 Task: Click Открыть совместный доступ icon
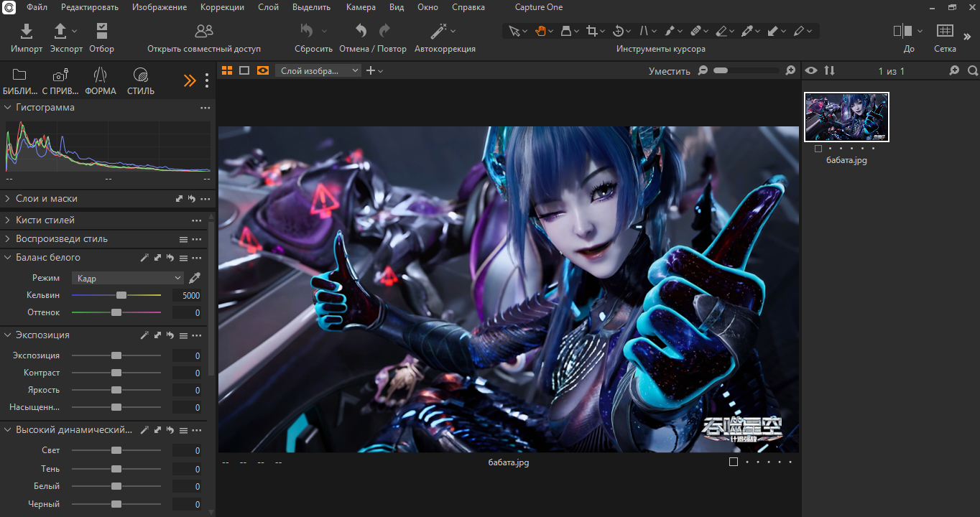point(204,31)
